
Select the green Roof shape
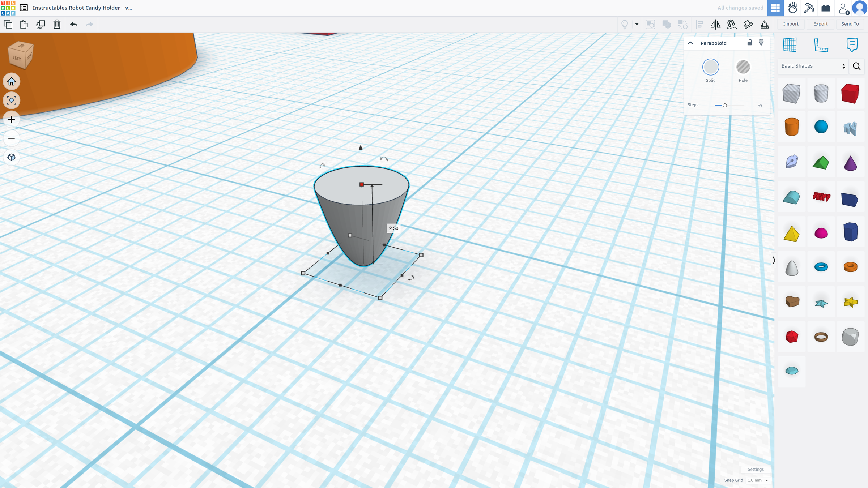(x=821, y=162)
